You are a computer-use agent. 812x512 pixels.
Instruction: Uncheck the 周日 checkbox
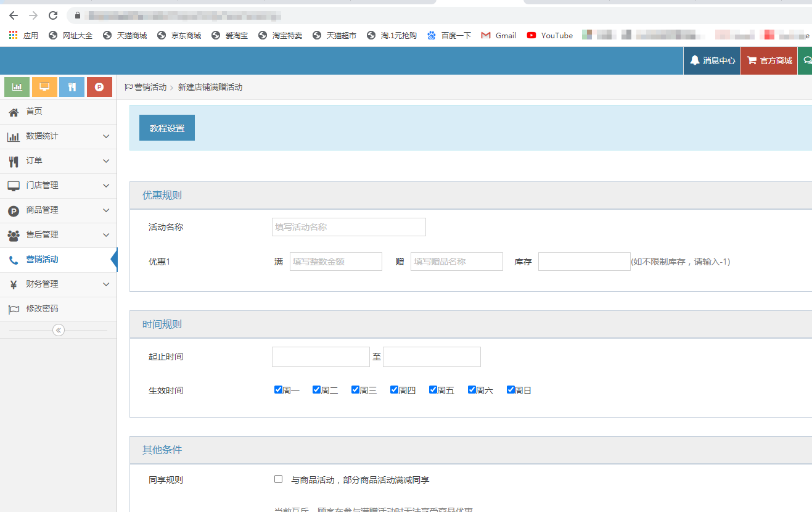tap(511, 390)
